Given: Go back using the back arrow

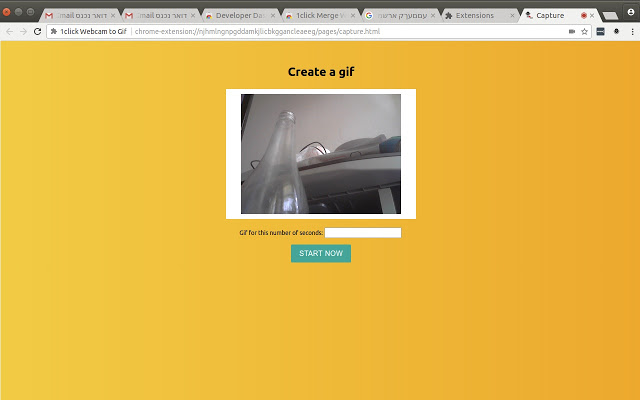Looking at the screenshot, I should click(x=9, y=31).
